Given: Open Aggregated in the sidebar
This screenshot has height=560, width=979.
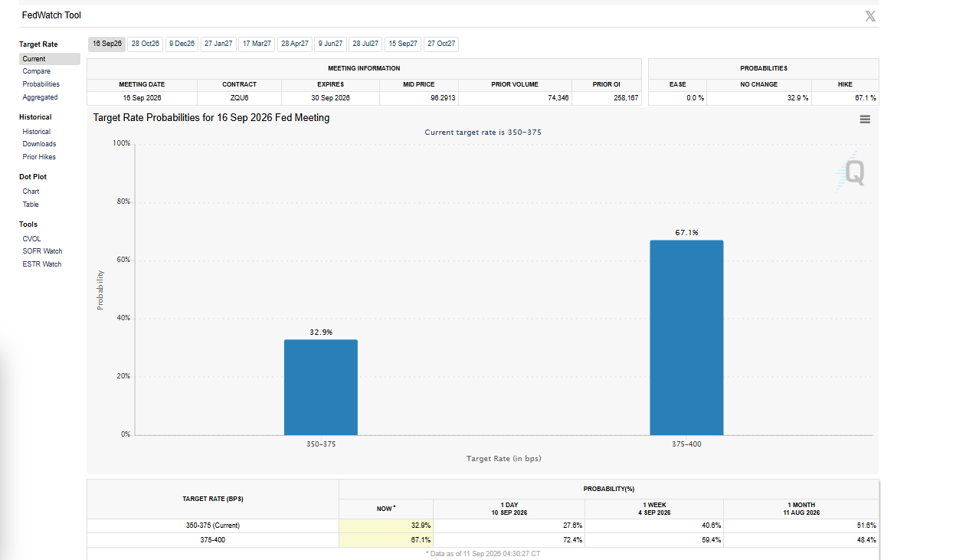Looking at the screenshot, I should tap(40, 97).
